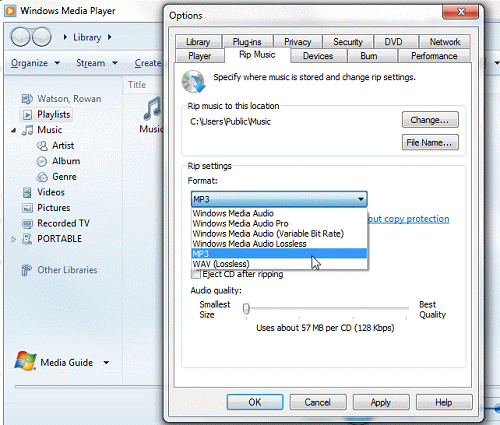Click the Back navigation arrow button
The image size is (500, 425).
pyautogui.click(x=20, y=37)
